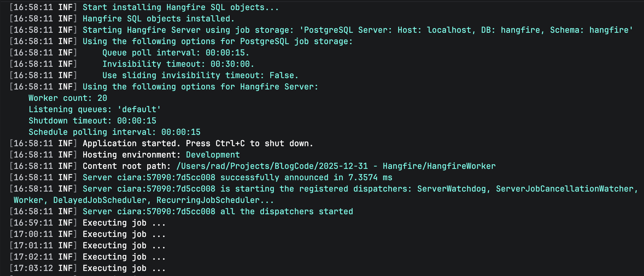
Task: Click the 17:00:11 'Executing job ...' entry
Action: click(x=124, y=234)
